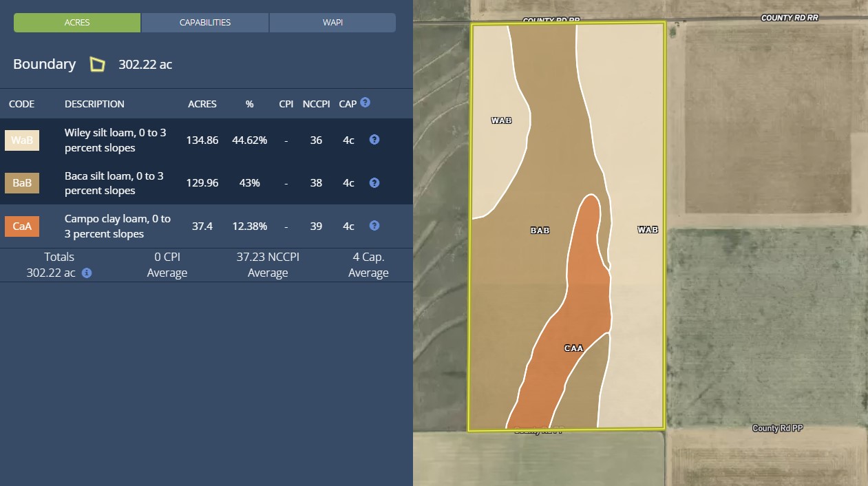Click the DESCRIPTION column header

pos(94,104)
